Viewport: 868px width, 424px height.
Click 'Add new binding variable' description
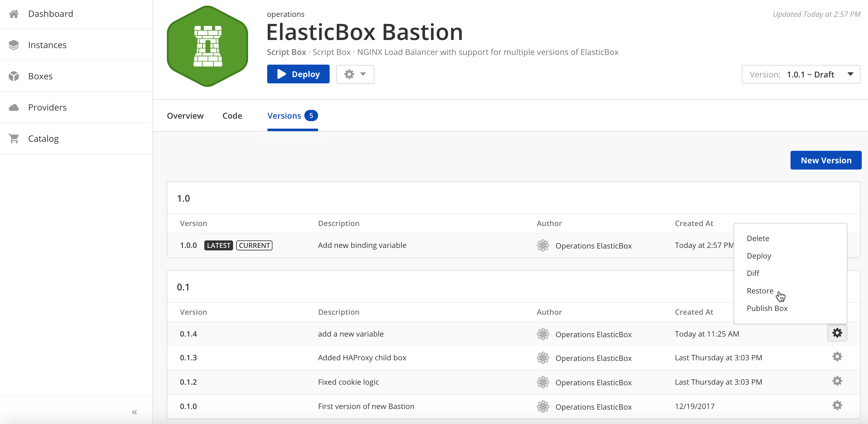pyautogui.click(x=362, y=245)
